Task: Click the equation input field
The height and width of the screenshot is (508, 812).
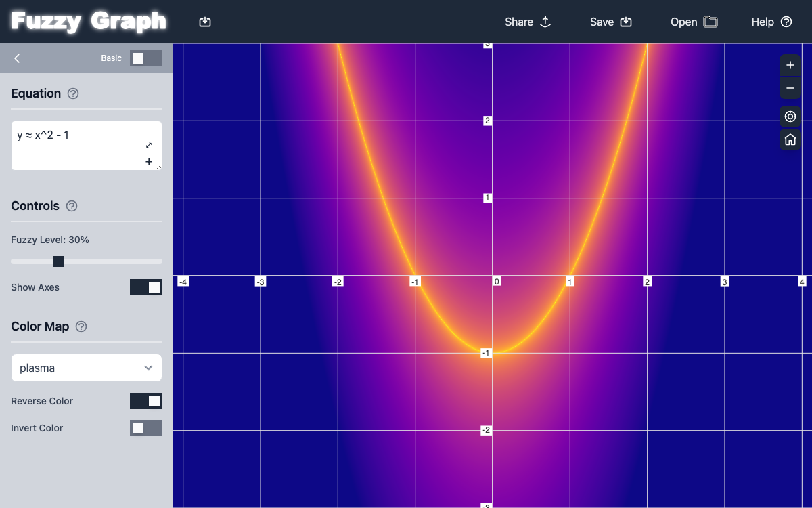Action: click(87, 146)
